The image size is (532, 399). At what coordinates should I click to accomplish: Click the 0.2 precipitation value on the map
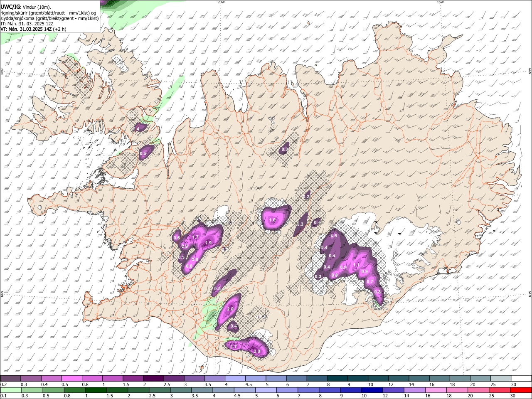(x=307, y=197)
